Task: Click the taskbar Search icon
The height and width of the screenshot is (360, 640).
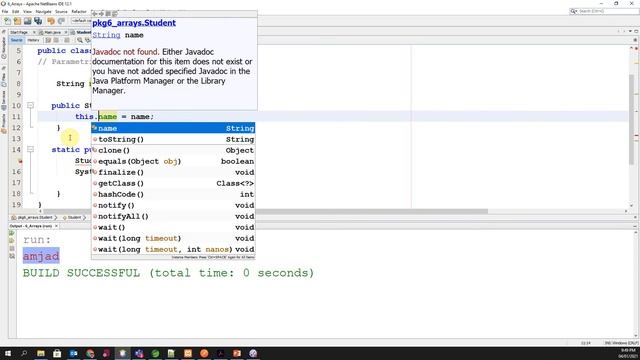Action: click(x=24, y=353)
